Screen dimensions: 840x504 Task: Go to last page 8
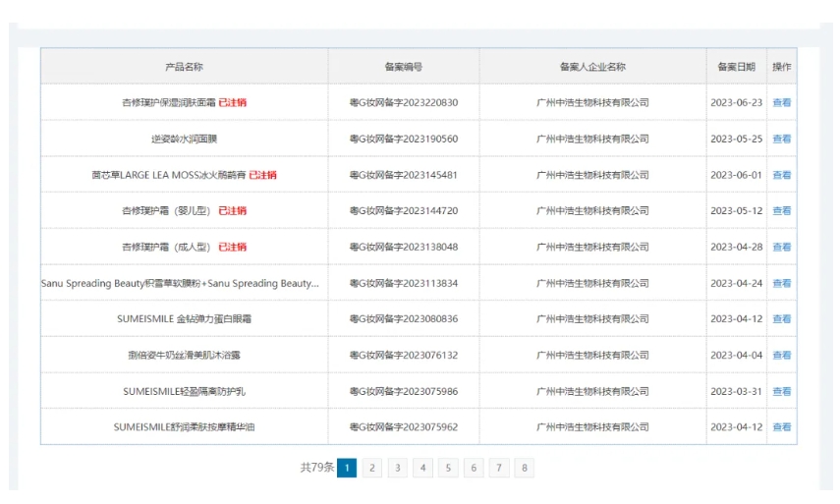[525, 468]
